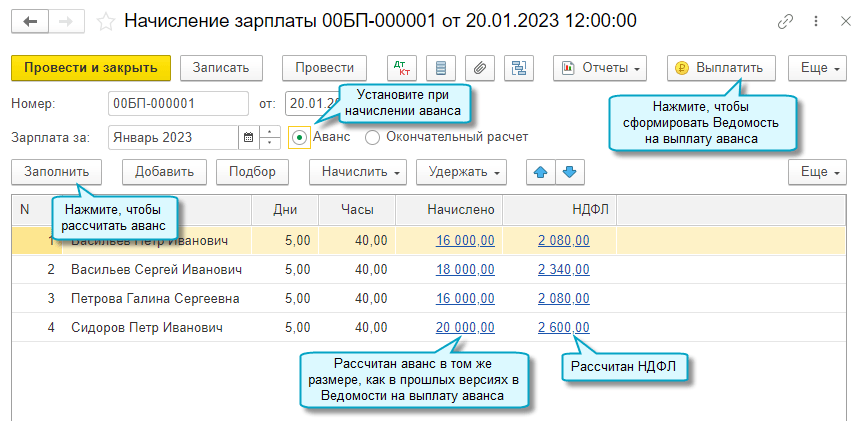This screenshot has height=421, width=860.
Task: Open attached files with the paperclip icon
Action: coord(480,68)
